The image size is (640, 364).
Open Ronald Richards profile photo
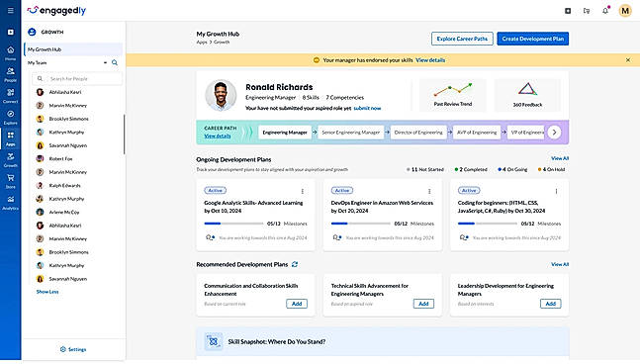(x=221, y=95)
